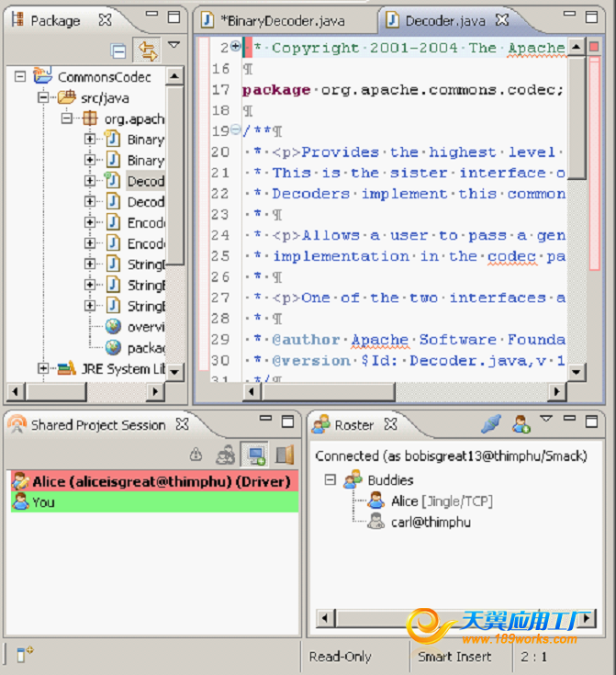This screenshot has height=675, width=616.
Task: Click the org.apach package icon
Action: (90, 118)
